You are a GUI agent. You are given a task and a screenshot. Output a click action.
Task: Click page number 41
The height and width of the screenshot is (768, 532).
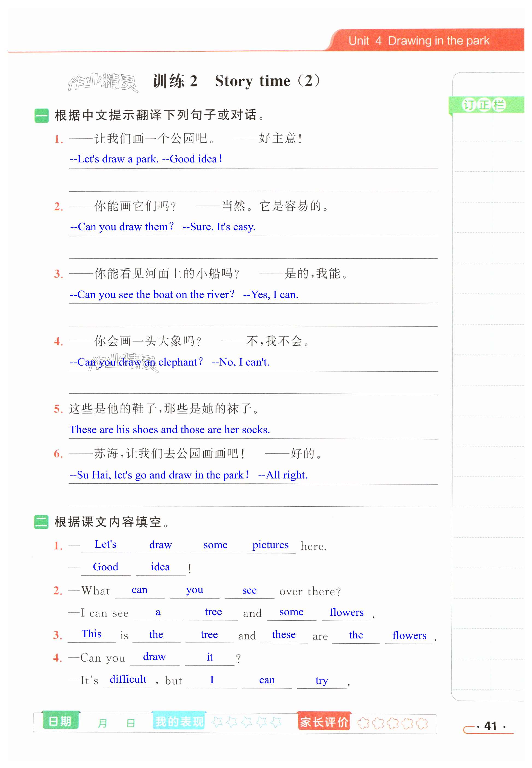490,726
